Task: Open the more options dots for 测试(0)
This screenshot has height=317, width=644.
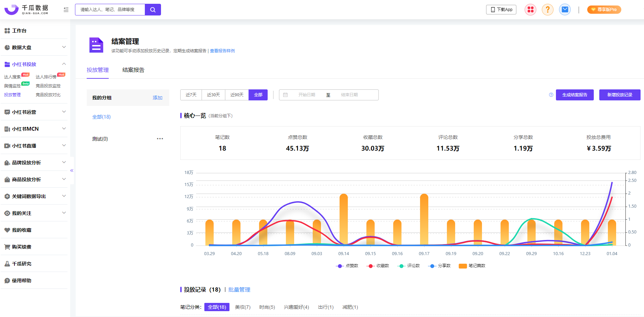Action: click(160, 139)
